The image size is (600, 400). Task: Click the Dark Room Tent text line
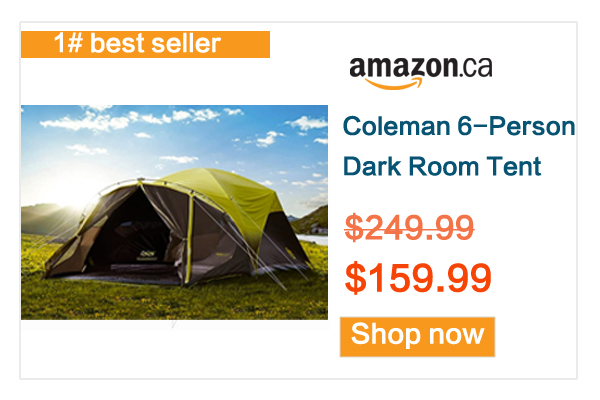442,166
